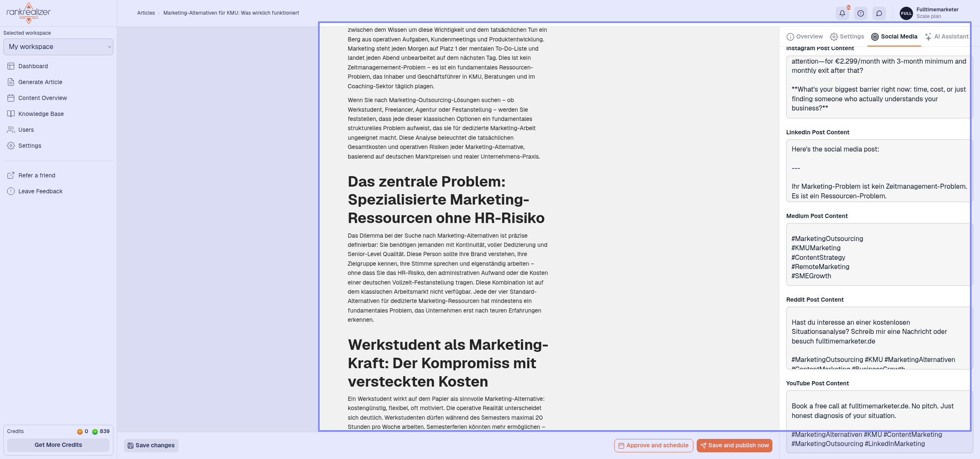Click into the Medium Post Content field
The height and width of the screenshot is (459, 980).
879,254
